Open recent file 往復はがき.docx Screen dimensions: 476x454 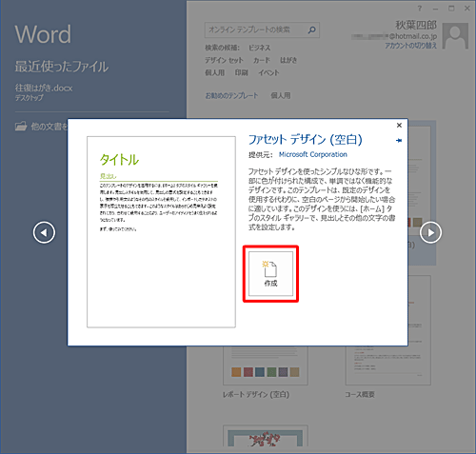tap(44, 91)
